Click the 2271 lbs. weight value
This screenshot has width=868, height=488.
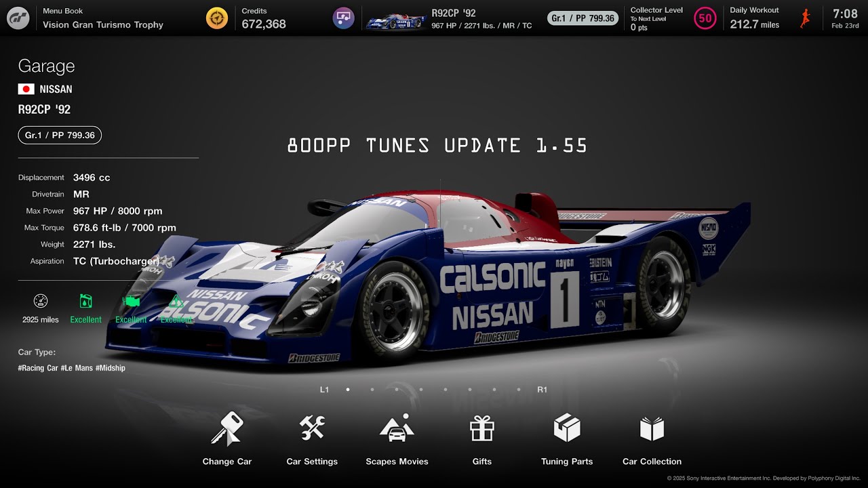tap(94, 244)
